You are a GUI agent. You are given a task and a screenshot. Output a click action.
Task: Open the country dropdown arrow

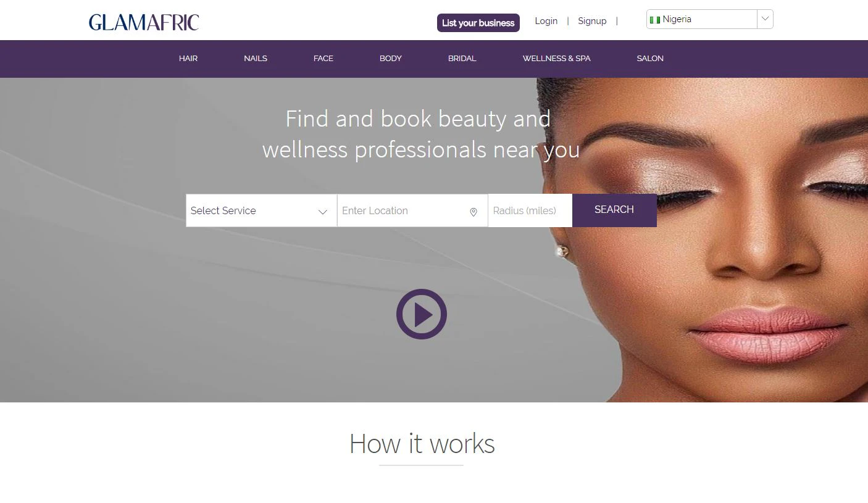click(x=765, y=19)
